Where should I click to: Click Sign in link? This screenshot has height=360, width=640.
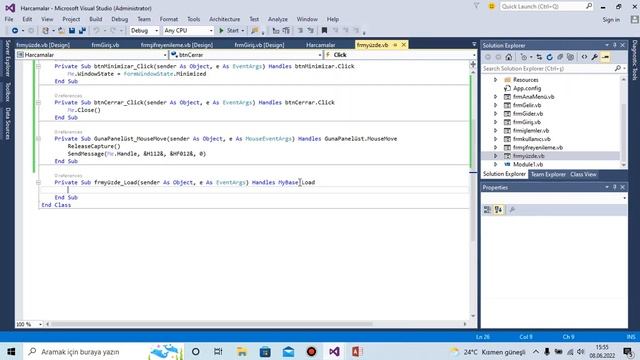click(611, 20)
